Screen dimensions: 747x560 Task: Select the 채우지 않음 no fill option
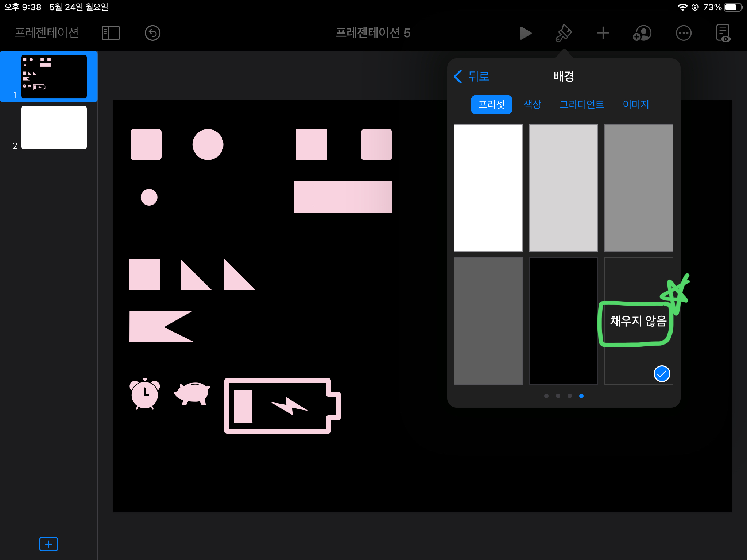(638, 321)
